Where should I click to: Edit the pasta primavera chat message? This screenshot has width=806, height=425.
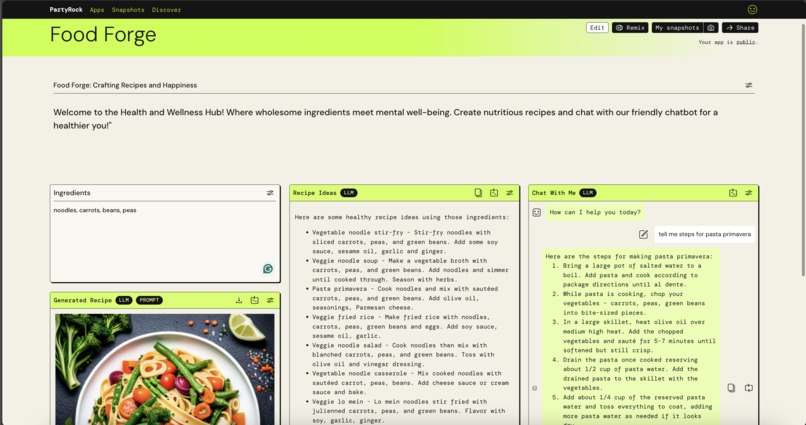click(643, 234)
